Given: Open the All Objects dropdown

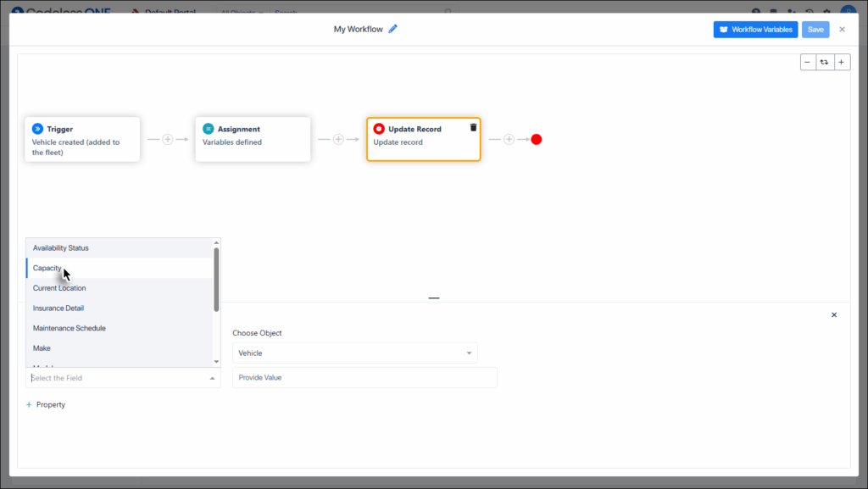Looking at the screenshot, I should [x=240, y=13].
